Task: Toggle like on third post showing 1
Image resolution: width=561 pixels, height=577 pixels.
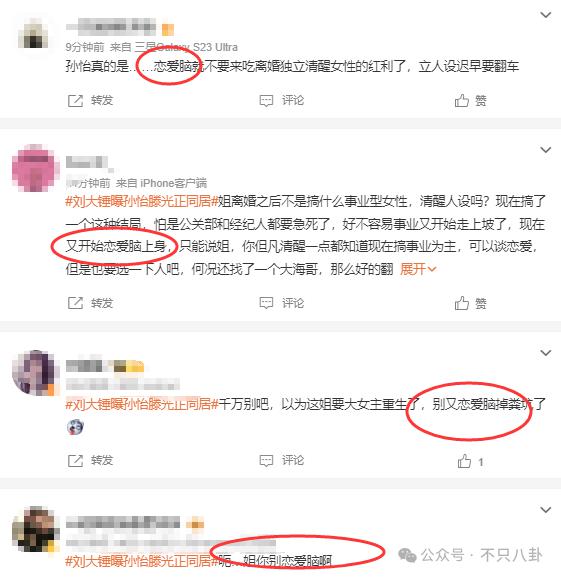Action: (x=464, y=461)
